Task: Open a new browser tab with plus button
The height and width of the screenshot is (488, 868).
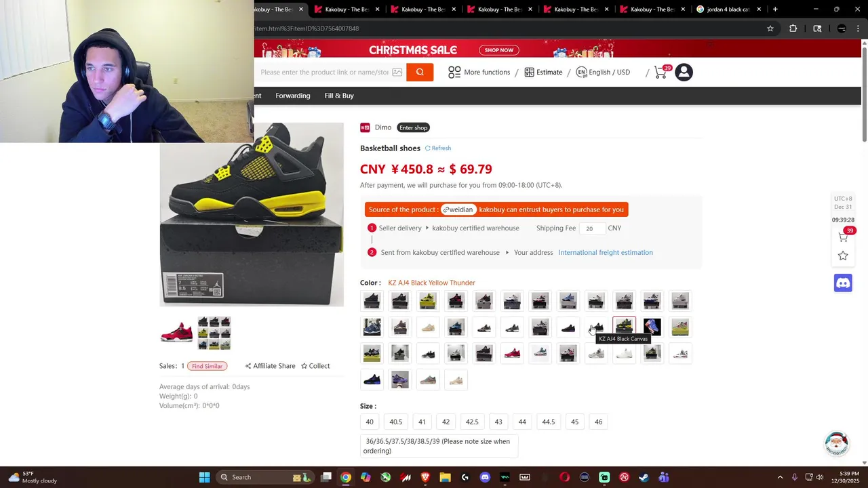Action: coord(775,9)
